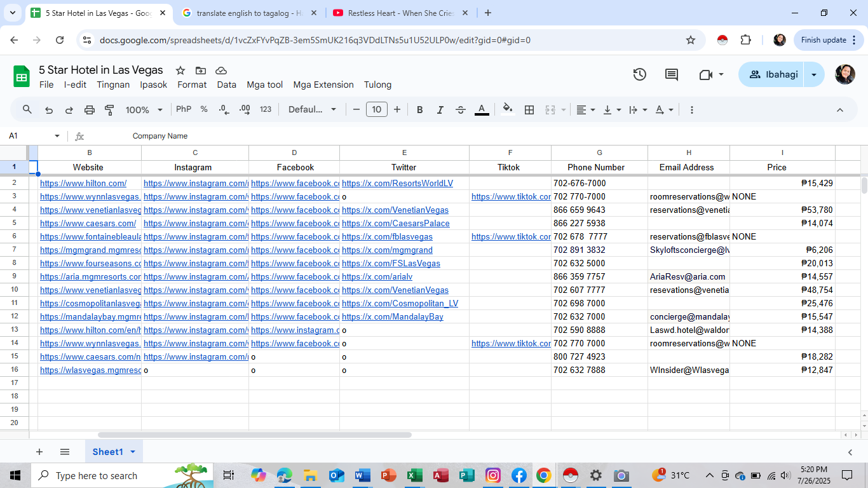Open the I-edit menu
The width and height of the screenshot is (868, 488).
[75, 85]
